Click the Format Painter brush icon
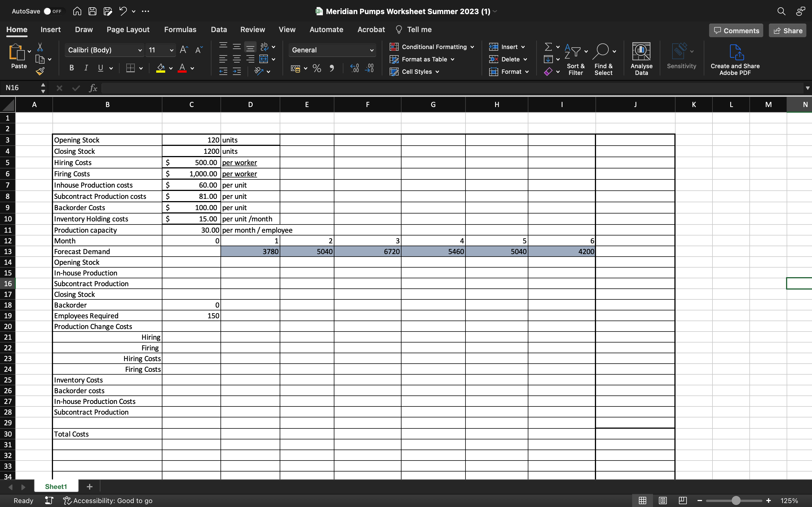The image size is (812, 507). pos(40,71)
